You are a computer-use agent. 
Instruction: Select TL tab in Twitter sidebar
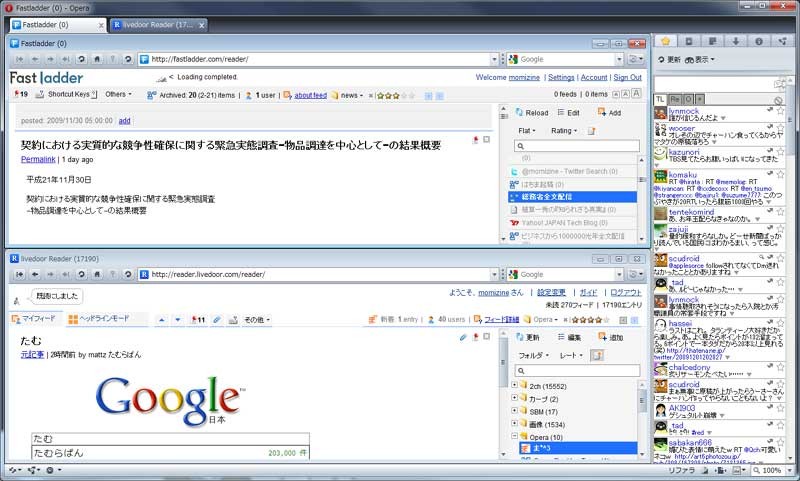tap(660, 99)
